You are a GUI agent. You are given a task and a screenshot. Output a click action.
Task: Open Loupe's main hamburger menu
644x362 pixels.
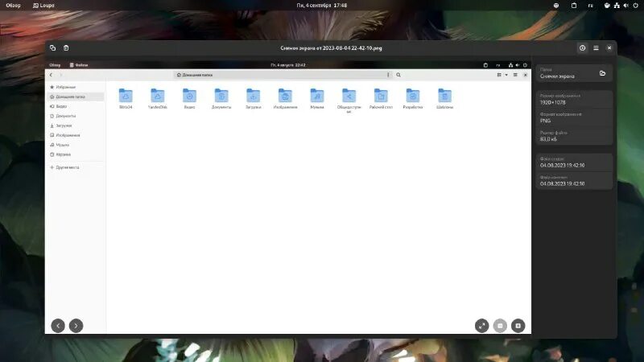596,48
